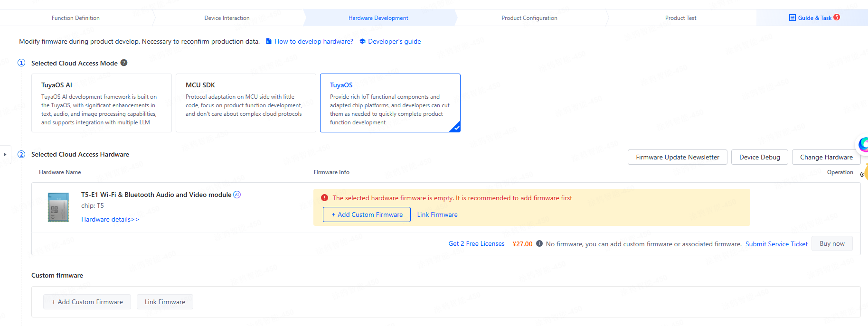
Task: Click Add Custom Firmware under Custom firmware
Action: [87, 302]
